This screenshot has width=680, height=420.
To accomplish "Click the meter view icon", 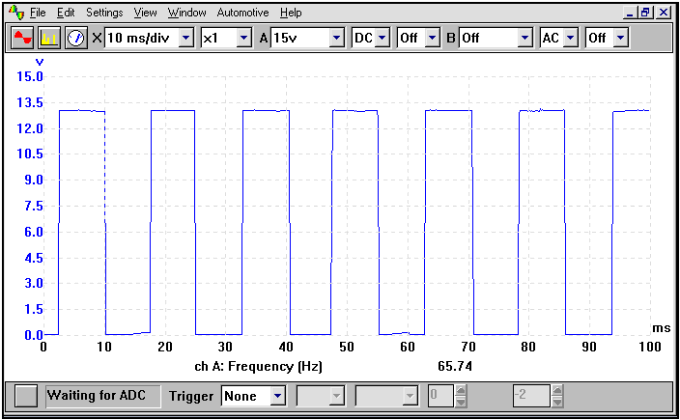I will tap(76, 38).
